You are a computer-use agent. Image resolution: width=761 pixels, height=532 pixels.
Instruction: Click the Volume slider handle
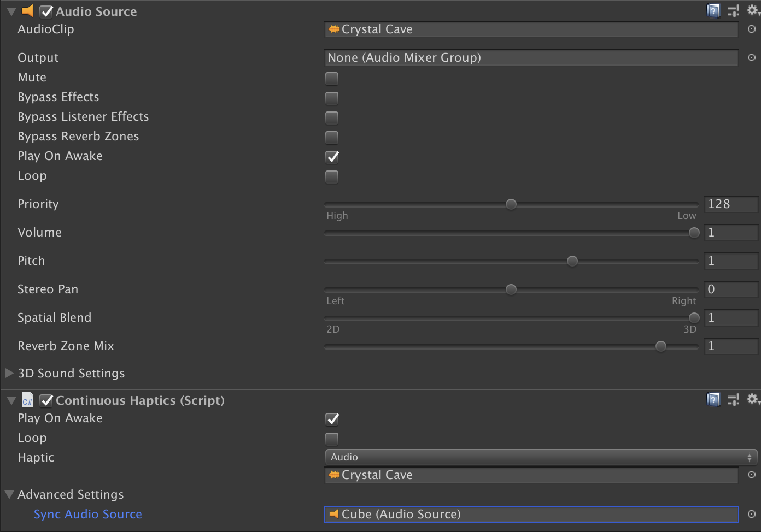coord(693,232)
